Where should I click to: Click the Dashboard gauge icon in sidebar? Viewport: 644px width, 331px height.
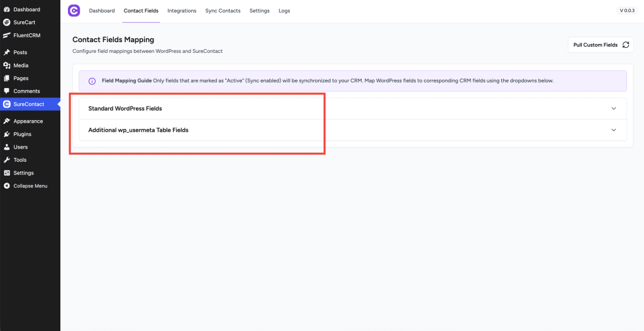(6, 9)
